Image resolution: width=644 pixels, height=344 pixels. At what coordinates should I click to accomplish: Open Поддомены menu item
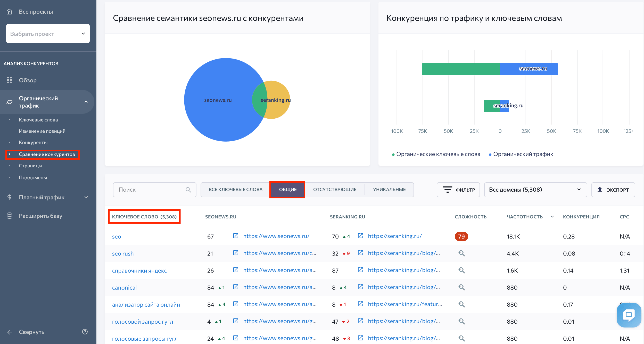coord(33,177)
